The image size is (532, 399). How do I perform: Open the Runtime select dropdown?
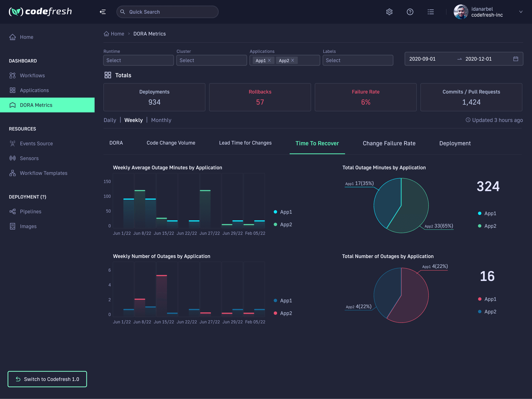tap(138, 60)
